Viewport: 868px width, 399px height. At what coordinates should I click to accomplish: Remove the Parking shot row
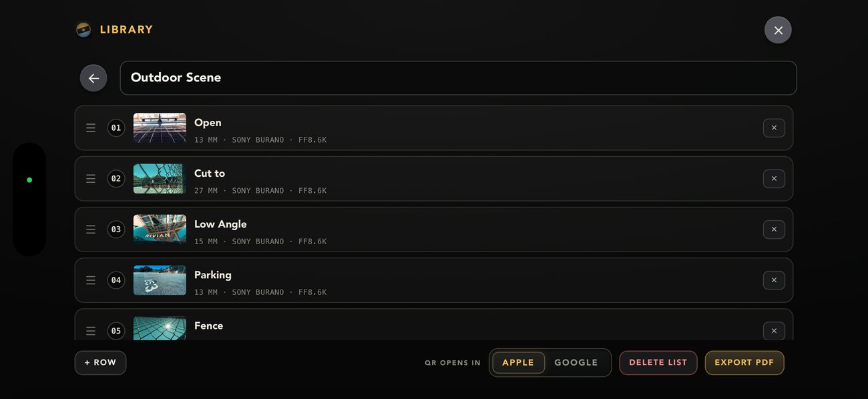click(774, 280)
